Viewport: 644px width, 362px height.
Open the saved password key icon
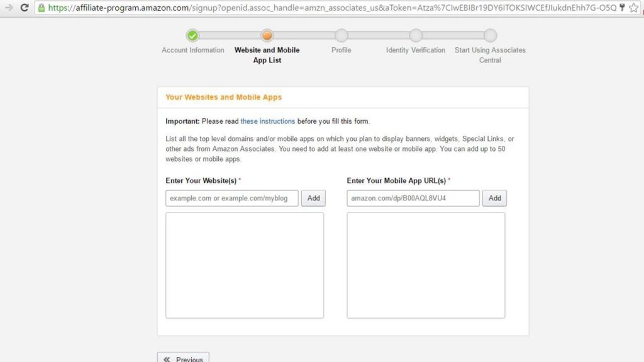[622, 8]
